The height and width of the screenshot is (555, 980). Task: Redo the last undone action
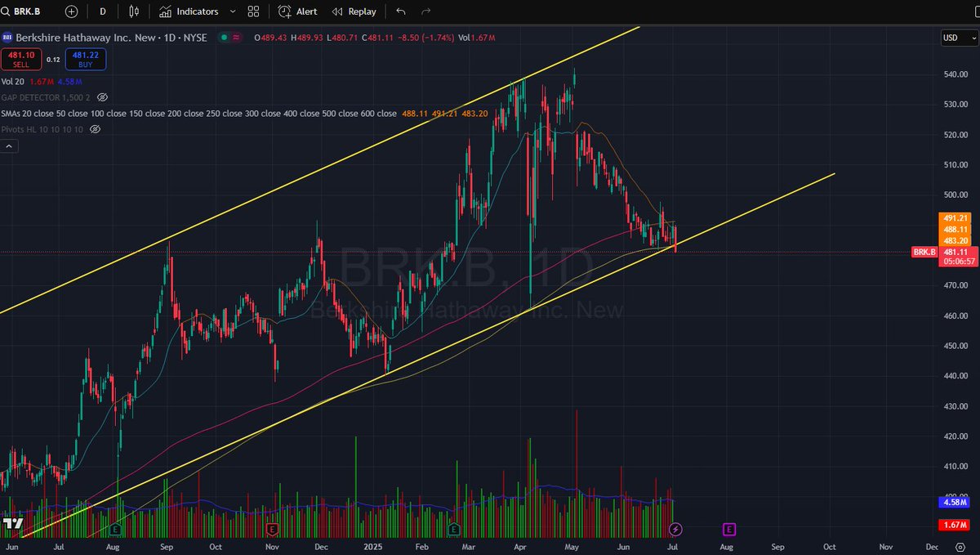click(x=425, y=11)
